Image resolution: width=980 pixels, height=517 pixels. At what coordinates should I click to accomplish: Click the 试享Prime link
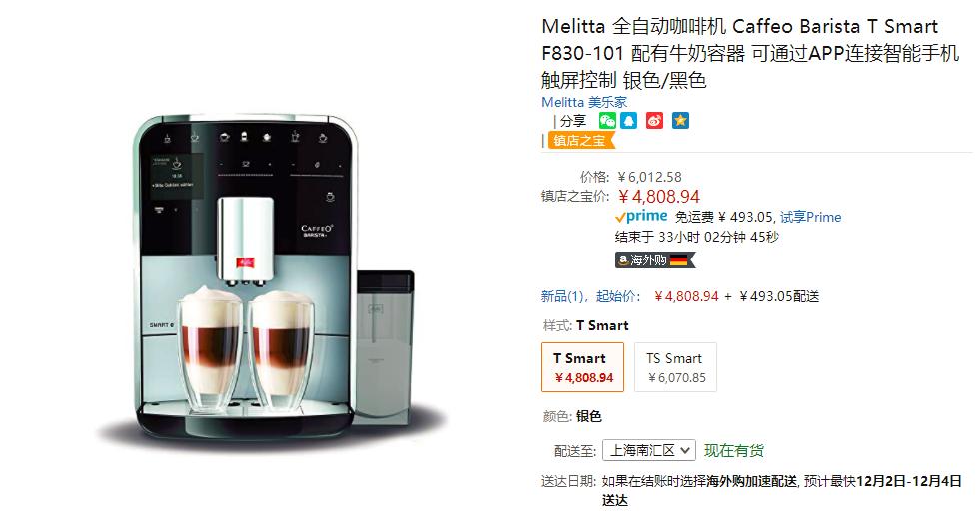[x=810, y=217]
